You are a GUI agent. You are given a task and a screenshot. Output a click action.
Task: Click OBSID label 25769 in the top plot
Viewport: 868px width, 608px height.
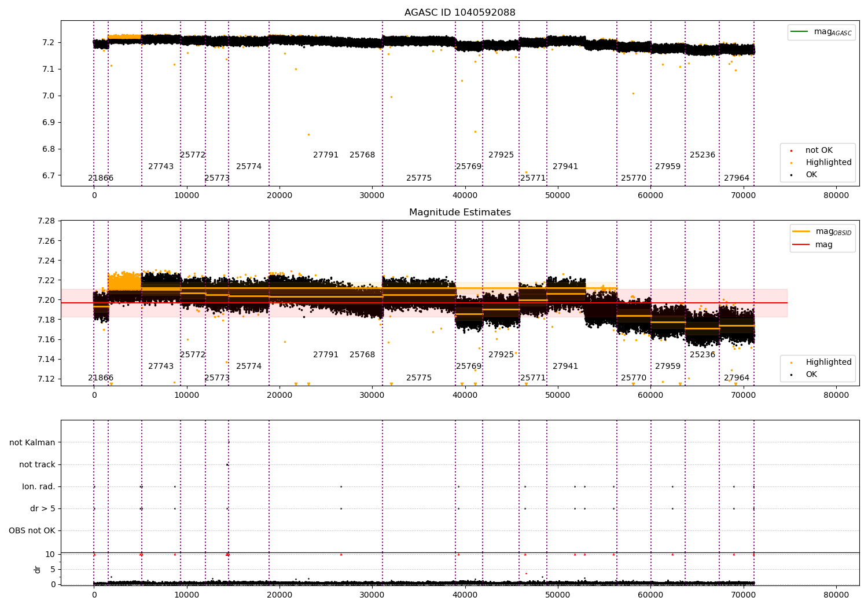[469, 167]
